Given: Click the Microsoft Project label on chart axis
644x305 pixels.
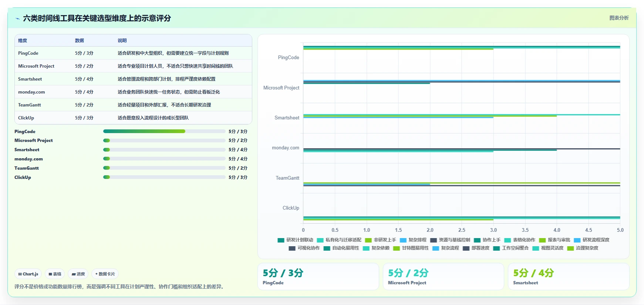Looking at the screenshot, I should [x=281, y=88].
